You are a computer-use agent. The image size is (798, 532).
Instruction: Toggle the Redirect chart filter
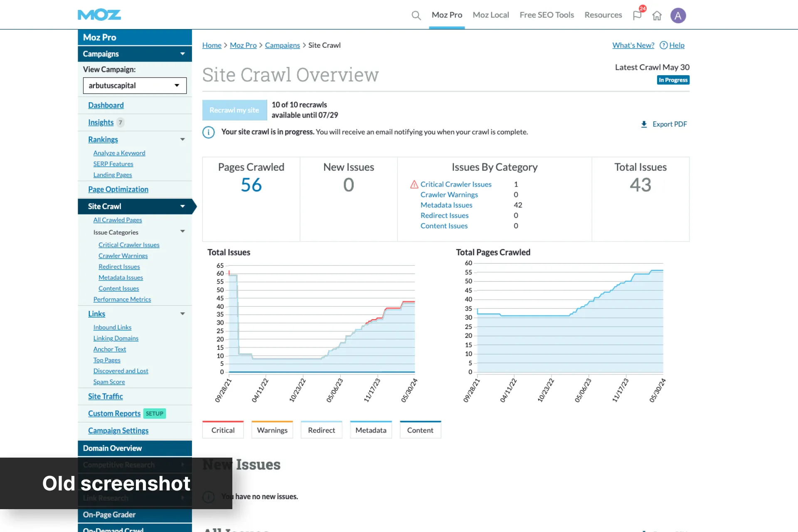tap(321, 430)
